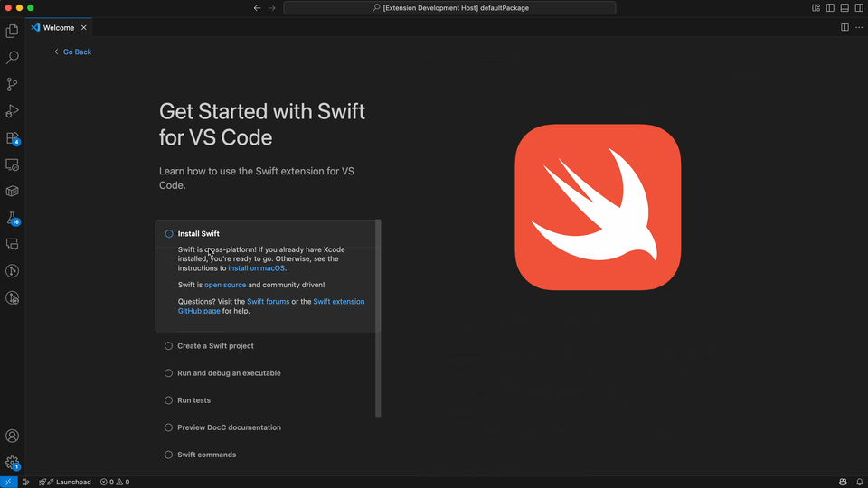Click the remote window indicator in status bar
This screenshot has height=488, width=868.
(9, 482)
